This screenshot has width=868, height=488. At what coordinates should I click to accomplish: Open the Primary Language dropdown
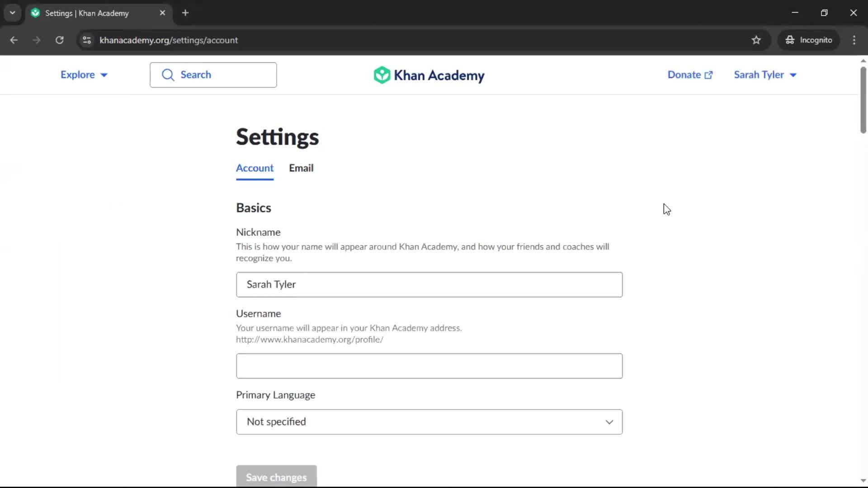pyautogui.click(x=429, y=422)
